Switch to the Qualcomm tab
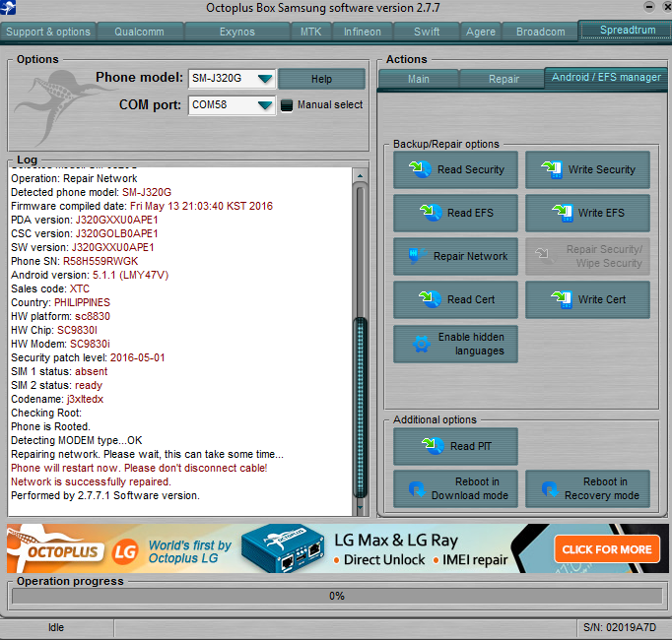This screenshot has height=640, width=672. point(140,32)
